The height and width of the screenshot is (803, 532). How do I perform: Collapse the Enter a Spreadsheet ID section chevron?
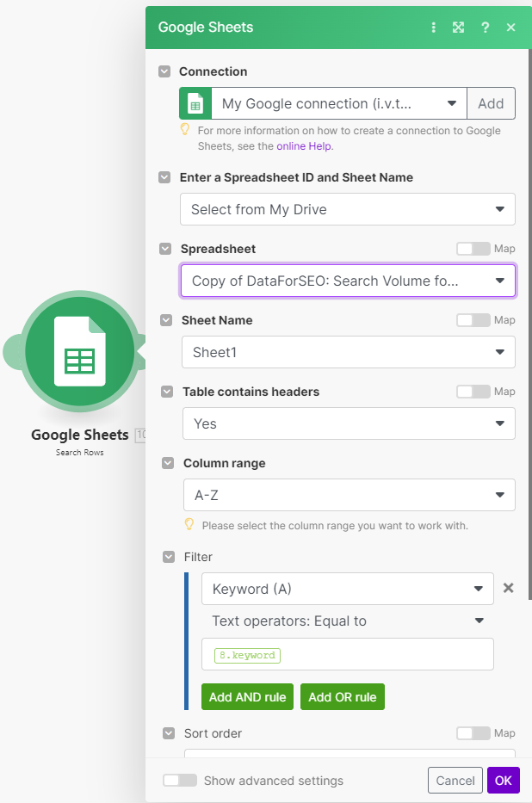tap(164, 177)
